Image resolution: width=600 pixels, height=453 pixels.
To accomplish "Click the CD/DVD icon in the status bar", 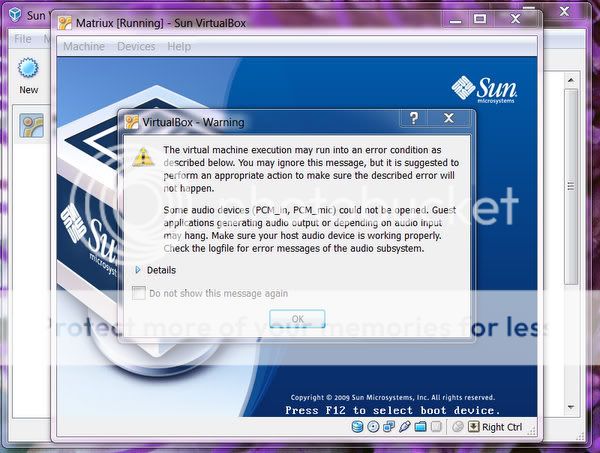I will 373,427.
